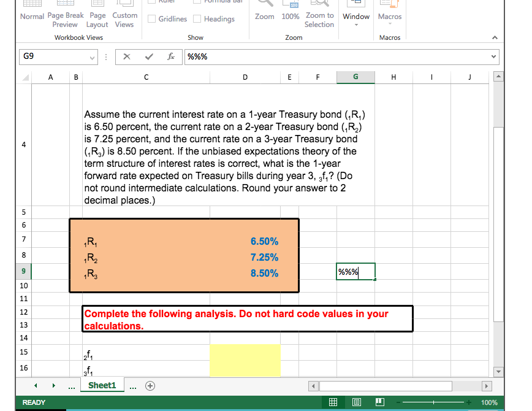532x411 pixels.
Task: Expand the formula bar
Action: [x=493, y=56]
